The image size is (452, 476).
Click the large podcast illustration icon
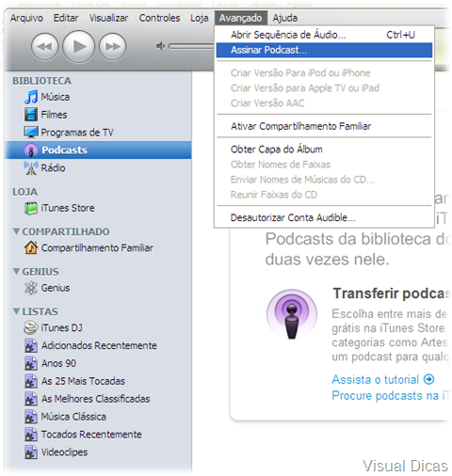coord(292,314)
